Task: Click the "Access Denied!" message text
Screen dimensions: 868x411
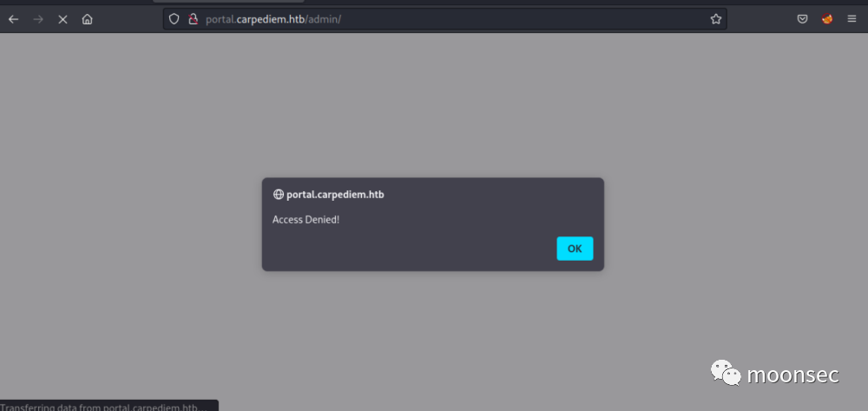Action: 306,220
